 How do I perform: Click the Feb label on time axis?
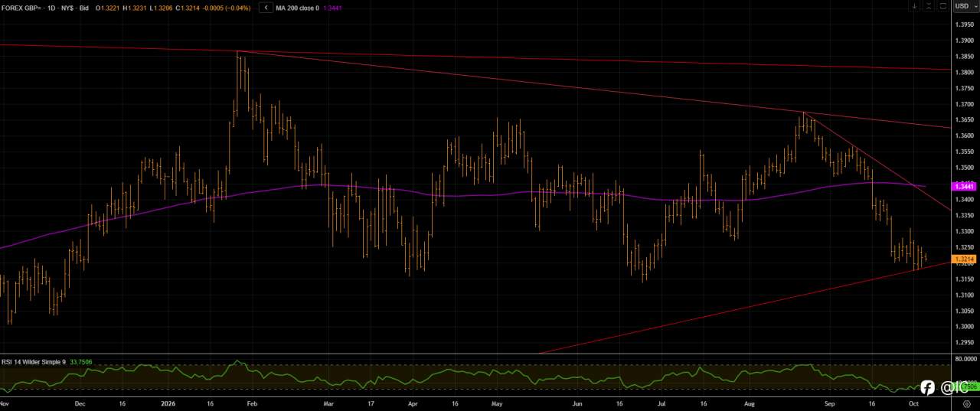253,402
